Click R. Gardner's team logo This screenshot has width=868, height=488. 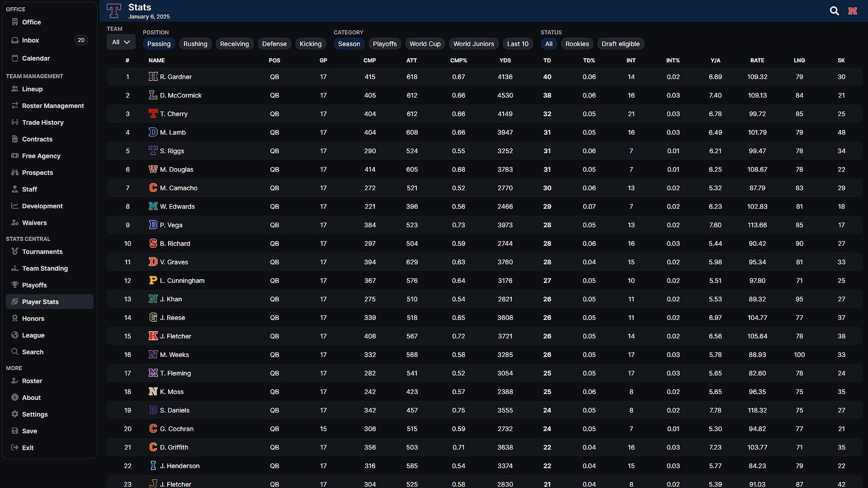(x=153, y=77)
